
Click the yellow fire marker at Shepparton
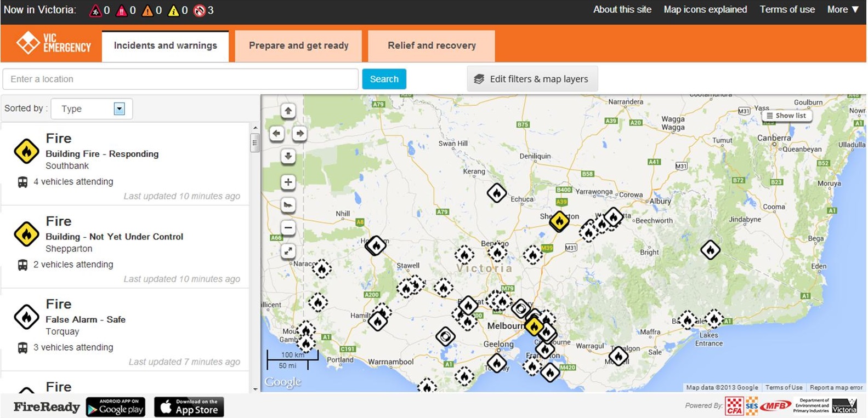559,222
